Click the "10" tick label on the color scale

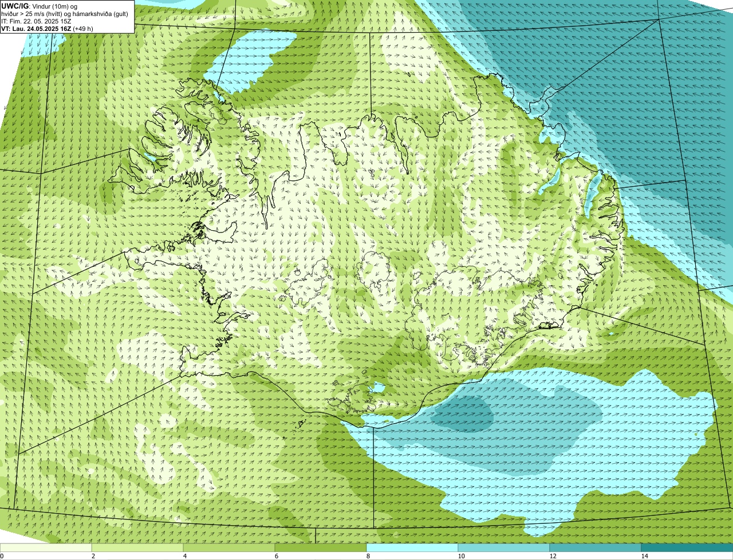tap(461, 556)
